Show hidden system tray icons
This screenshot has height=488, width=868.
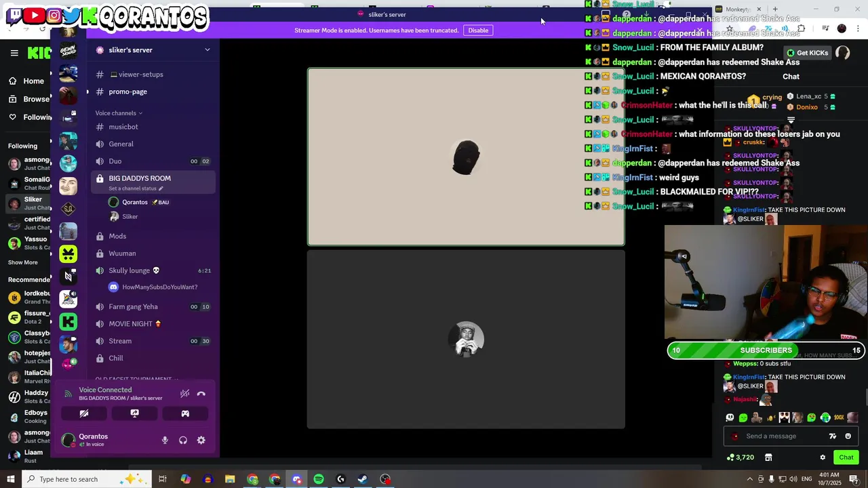tap(749, 479)
